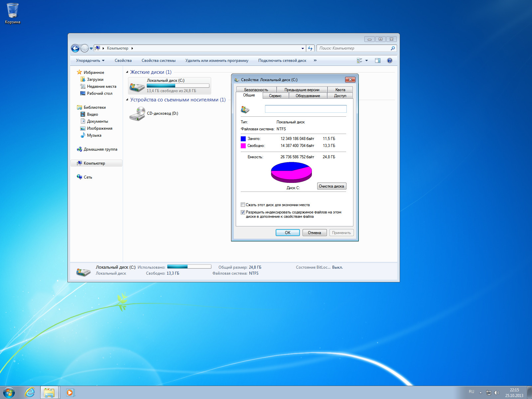Switch to the Безопасность tab

256,90
